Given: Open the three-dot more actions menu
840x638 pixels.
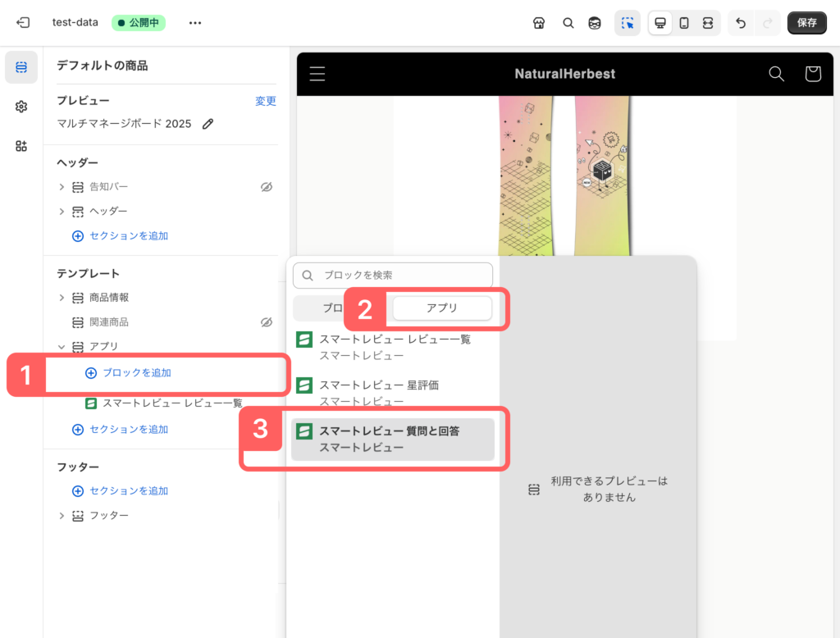Looking at the screenshot, I should tap(194, 23).
